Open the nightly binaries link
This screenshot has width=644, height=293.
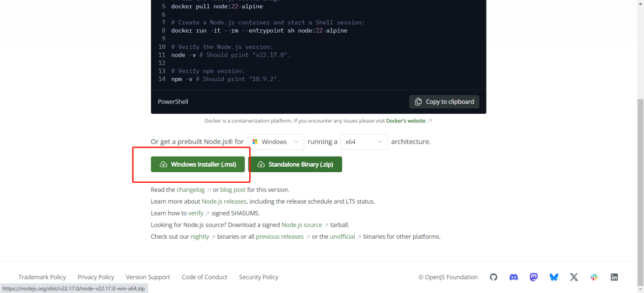[203, 237]
